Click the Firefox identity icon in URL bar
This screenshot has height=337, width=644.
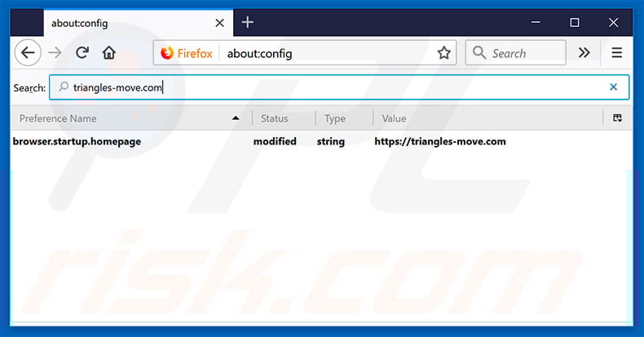click(x=167, y=53)
